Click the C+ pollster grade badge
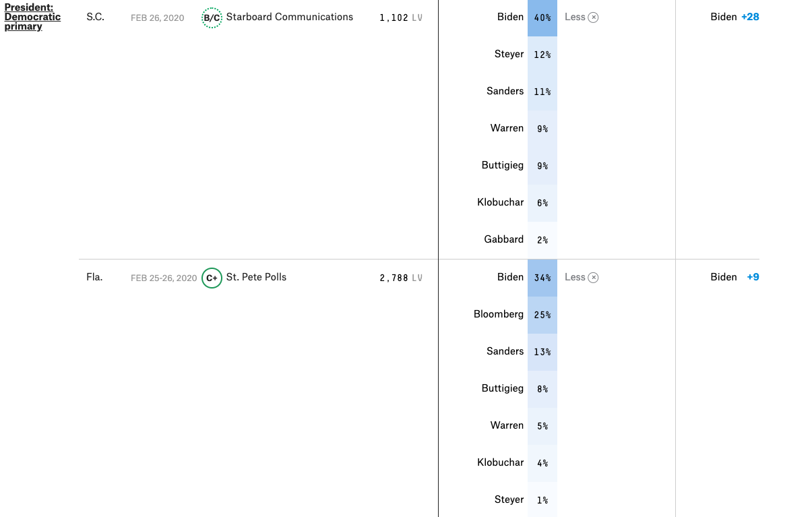 click(x=212, y=278)
